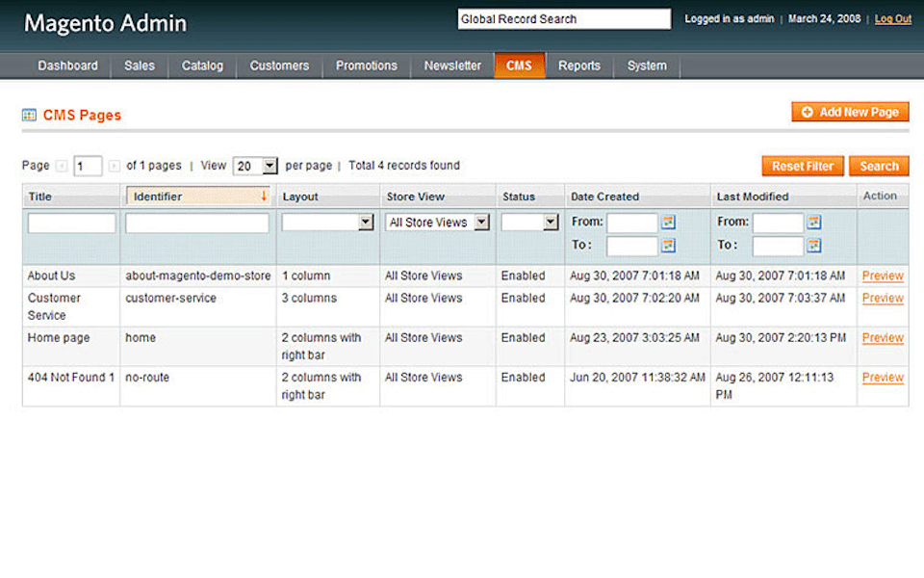This screenshot has width=924, height=578.
Task: Click the Title filter input
Action: 71,223
